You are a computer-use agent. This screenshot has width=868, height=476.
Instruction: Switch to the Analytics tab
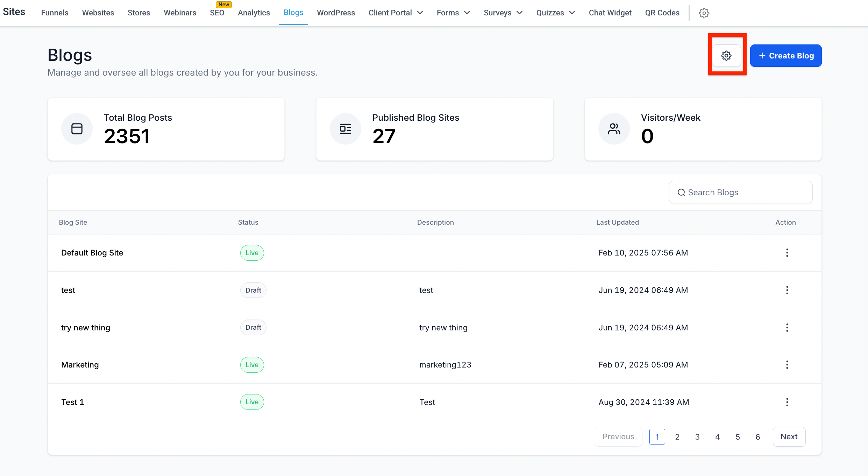(254, 13)
